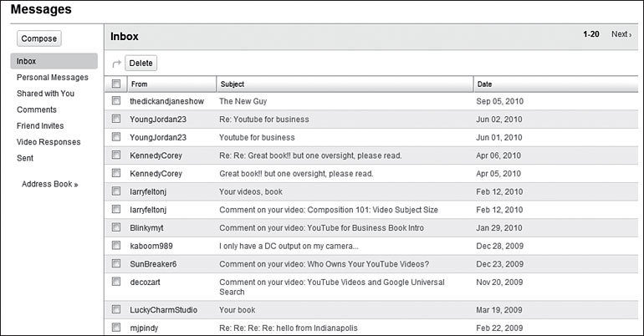View the Friend Invites folder
Screen dimensions: 644x336
[x=40, y=126]
